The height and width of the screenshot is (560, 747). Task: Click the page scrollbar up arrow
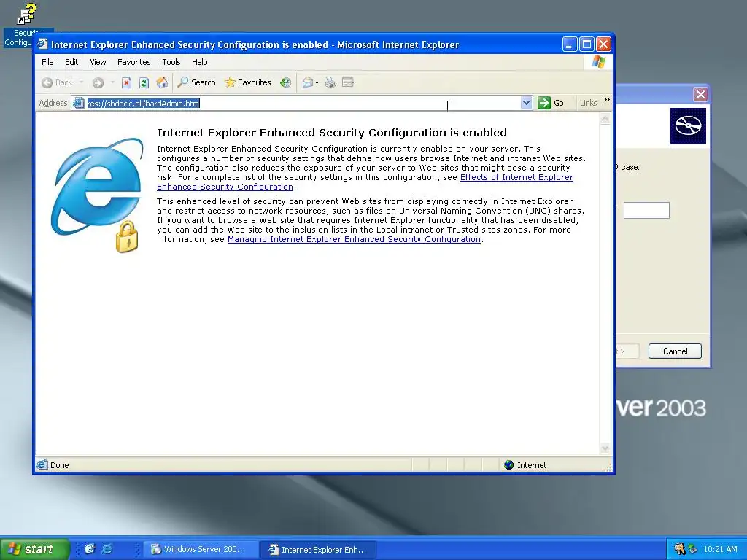[x=605, y=119]
